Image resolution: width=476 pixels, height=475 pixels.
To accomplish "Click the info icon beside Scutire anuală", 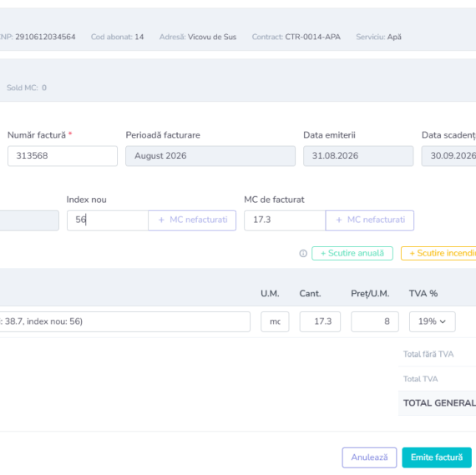I will click(303, 254).
